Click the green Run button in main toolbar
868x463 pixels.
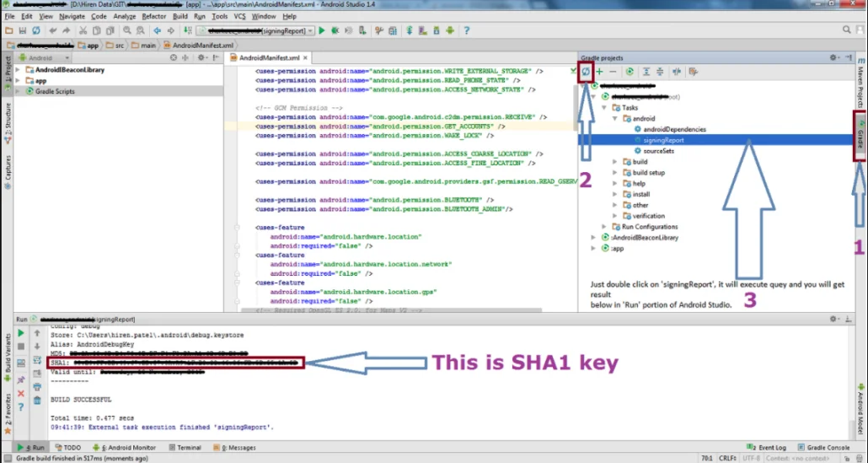tap(322, 30)
